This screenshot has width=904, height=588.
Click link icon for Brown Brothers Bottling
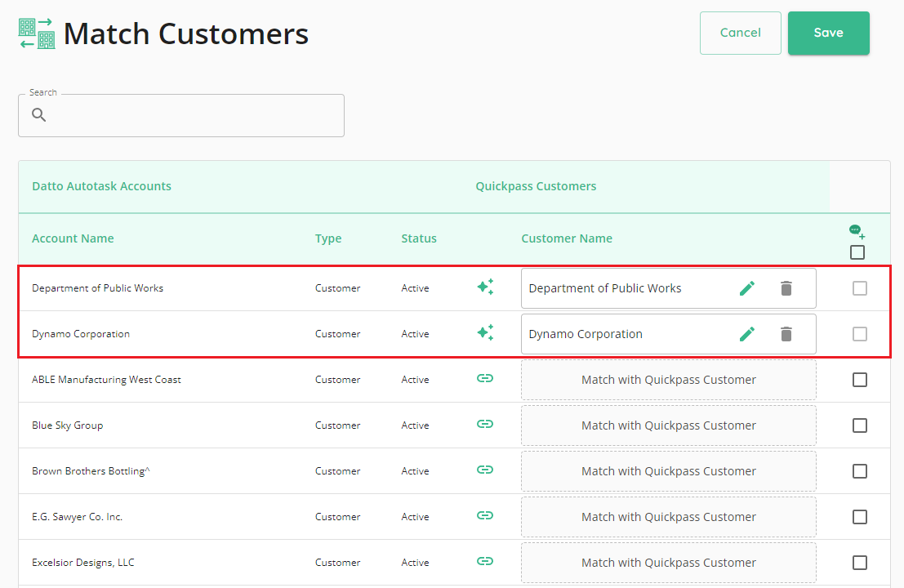(x=485, y=470)
